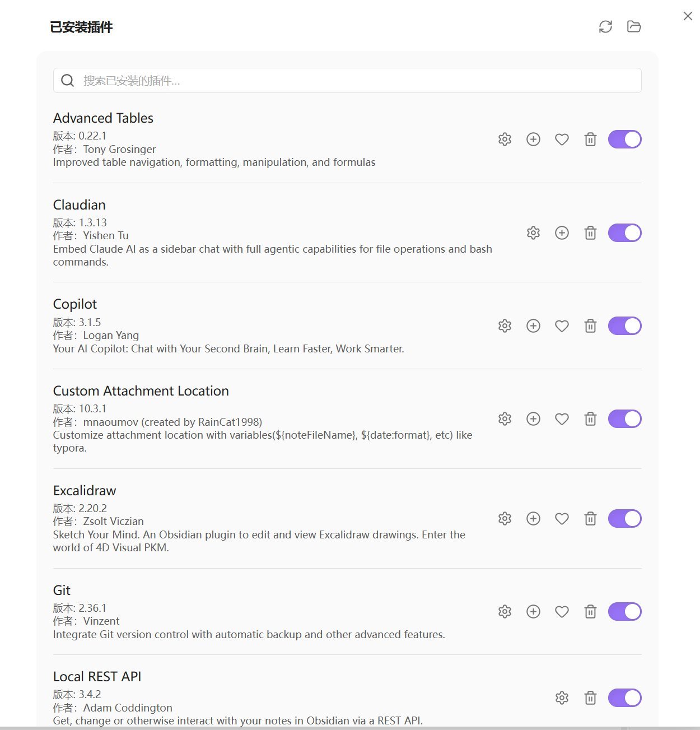Image resolution: width=700 pixels, height=730 pixels.
Task: Open Copilot plugin options gear
Action: 505,326
